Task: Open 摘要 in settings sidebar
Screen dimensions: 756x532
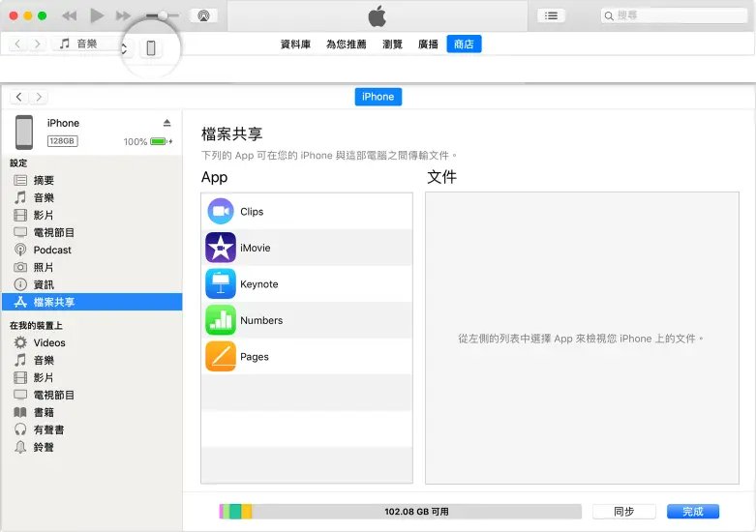Action: coord(92,180)
